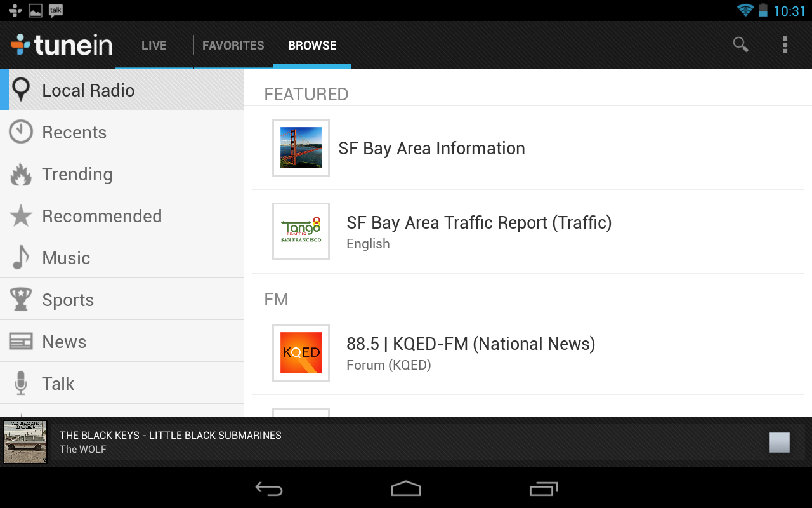Tap the Recommended star icon
The width and height of the screenshot is (812, 508).
pos(21,216)
